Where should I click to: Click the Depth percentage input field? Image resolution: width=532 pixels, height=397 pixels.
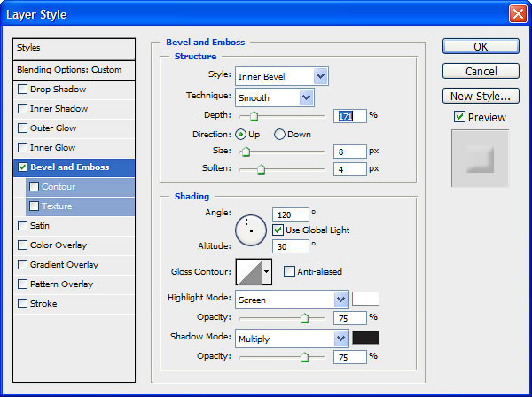pos(350,116)
